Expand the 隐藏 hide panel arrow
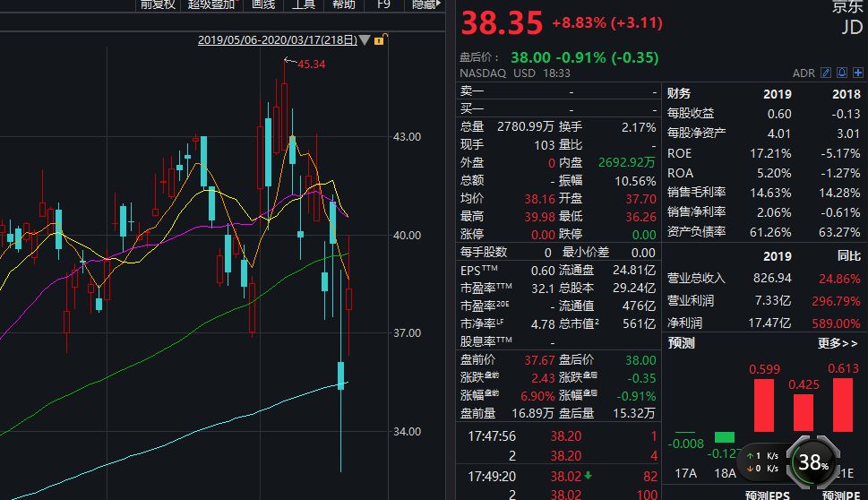868x500 pixels. [425, 4]
